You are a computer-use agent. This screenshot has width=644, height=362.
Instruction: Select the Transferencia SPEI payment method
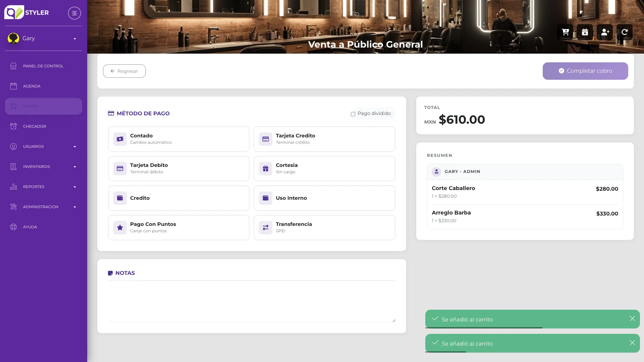(324, 228)
